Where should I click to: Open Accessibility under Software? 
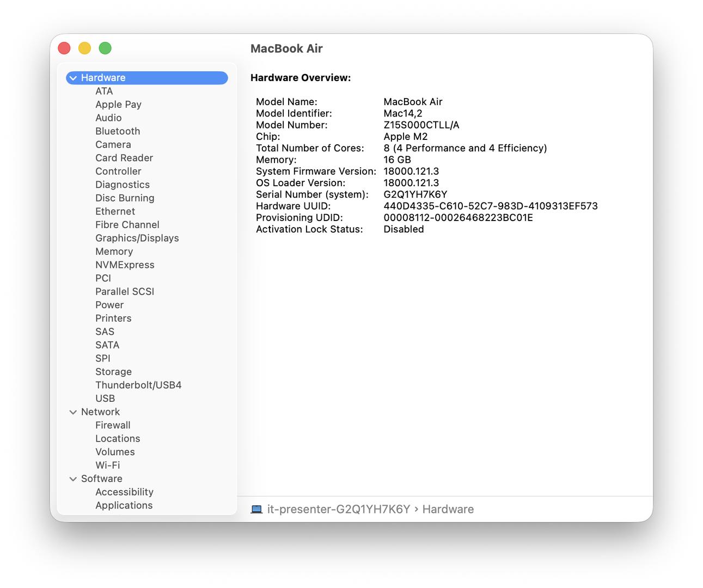[x=124, y=492]
